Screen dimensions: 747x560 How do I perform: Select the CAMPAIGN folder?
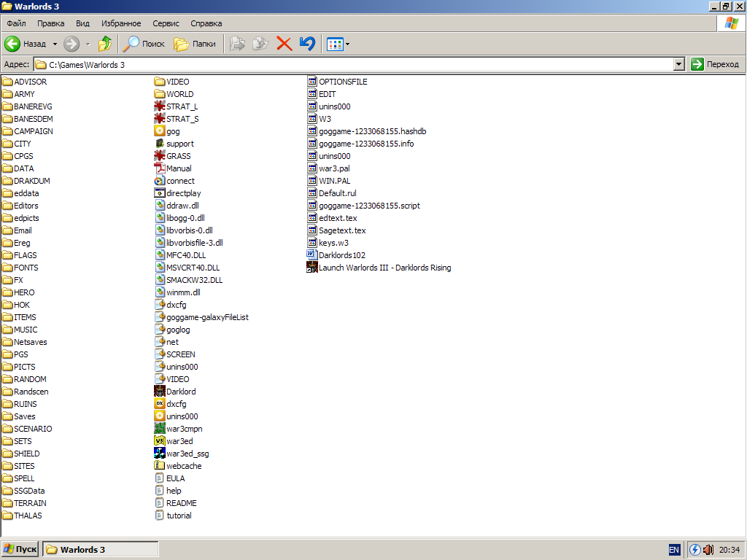click(28, 131)
